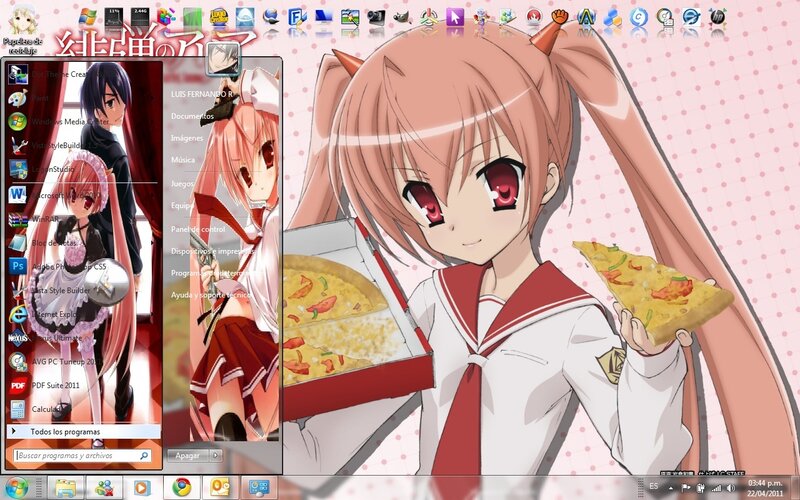Image resolution: width=800 pixels, height=500 pixels.
Task: Open the colorful cubes icon in the dock
Action: pyautogui.click(x=166, y=17)
